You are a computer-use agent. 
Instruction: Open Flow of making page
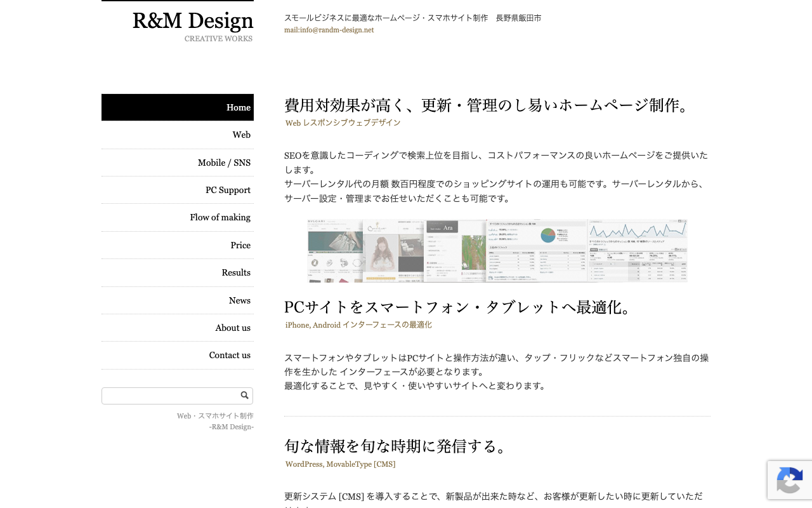pos(178,217)
